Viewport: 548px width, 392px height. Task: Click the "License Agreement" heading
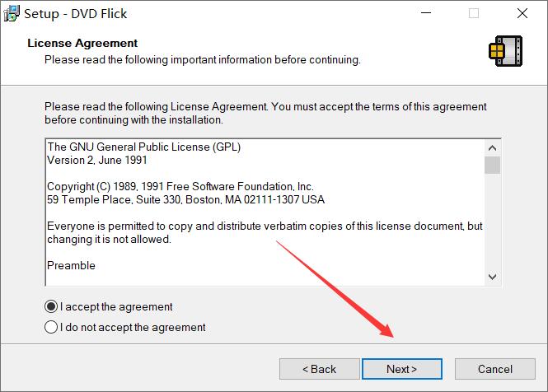(82, 43)
